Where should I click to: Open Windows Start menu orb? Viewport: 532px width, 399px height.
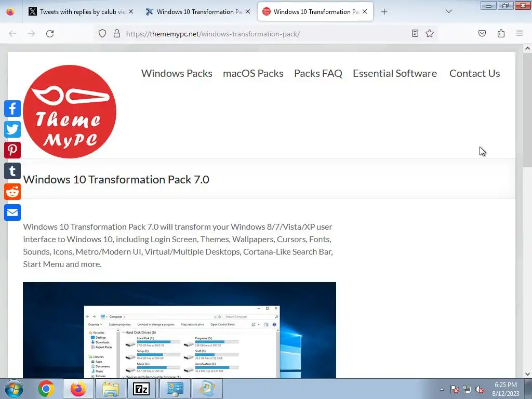14,389
